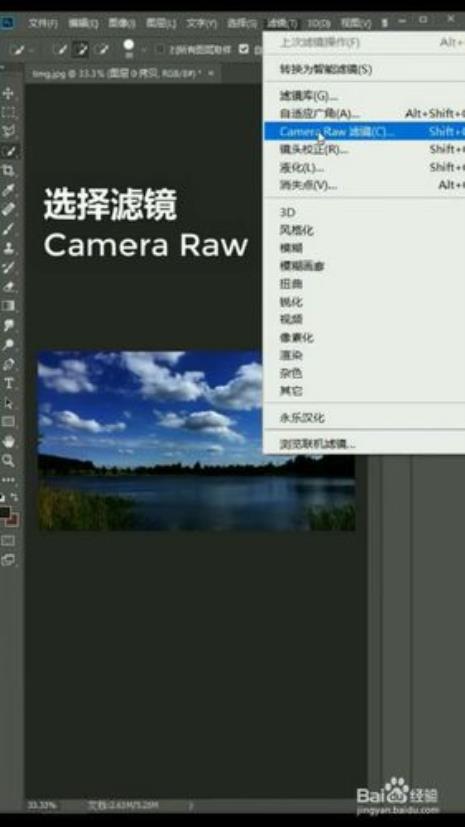Expand the 模糊 filter submenu

[364, 248]
